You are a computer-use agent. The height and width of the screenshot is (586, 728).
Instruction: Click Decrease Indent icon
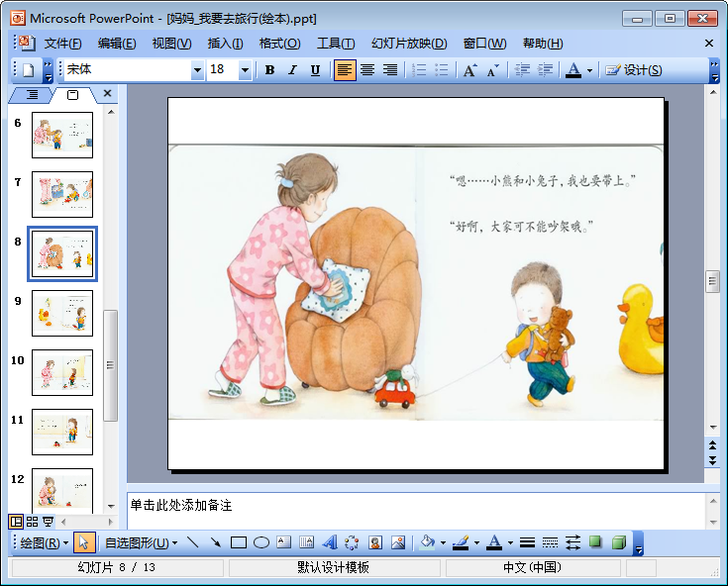[x=522, y=70]
